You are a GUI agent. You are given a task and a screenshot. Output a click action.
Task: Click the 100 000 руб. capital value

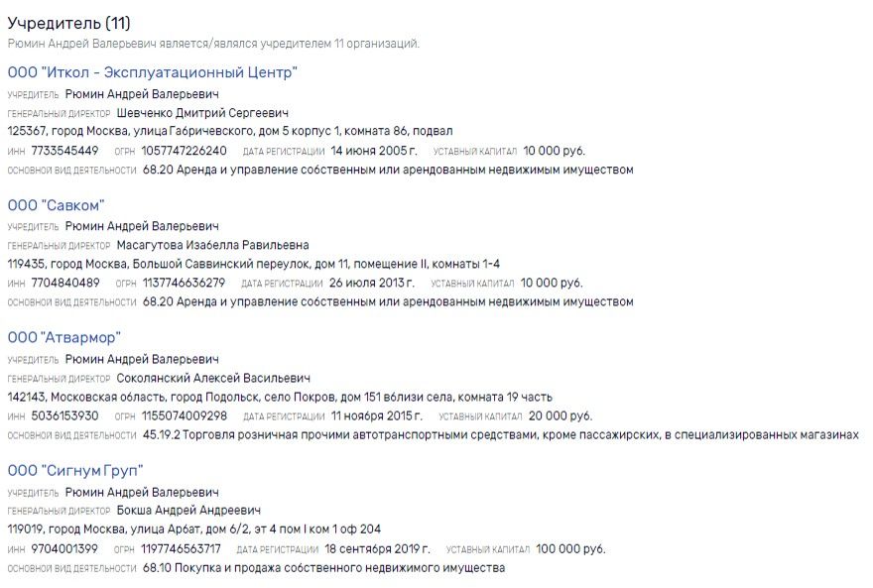pyautogui.click(x=563, y=548)
